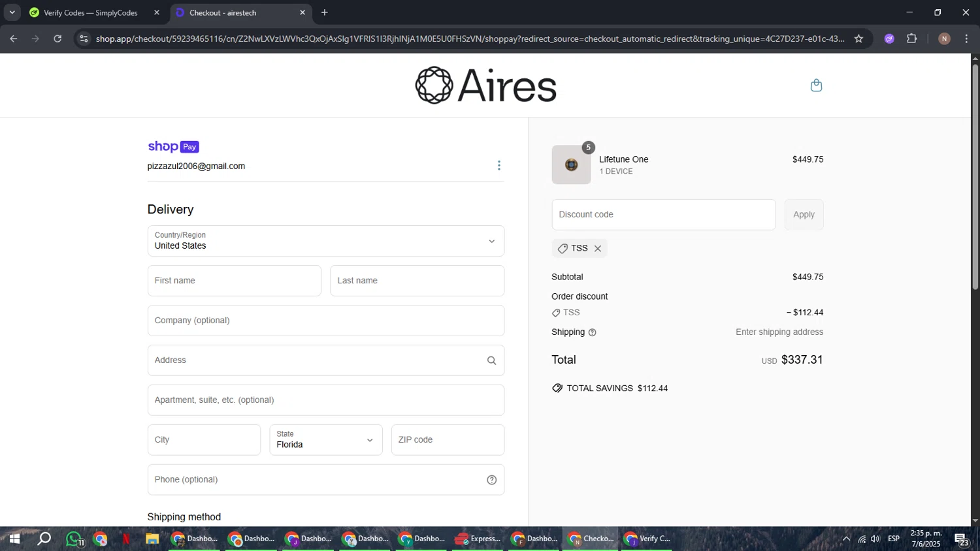Focus the ZIP code field
980x551 pixels.
(448, 440)
